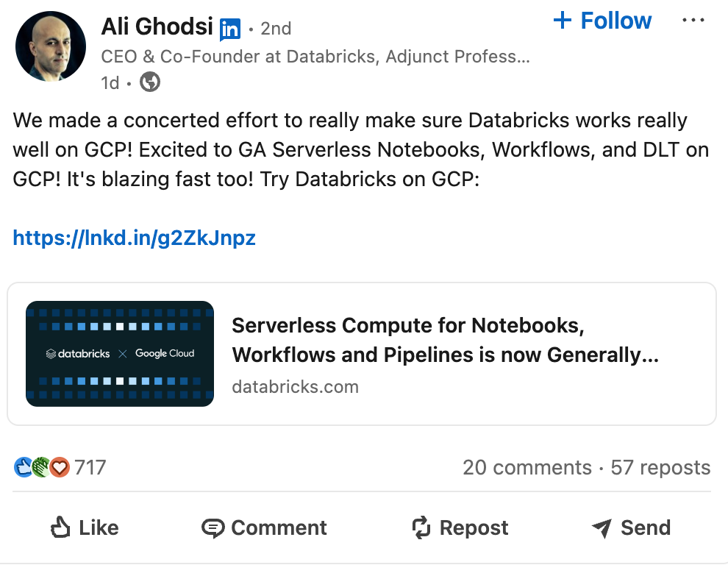Click Ali Ghodsi's profile photo
The height and width of the screenshot is (565, 728).
[51, 46]
